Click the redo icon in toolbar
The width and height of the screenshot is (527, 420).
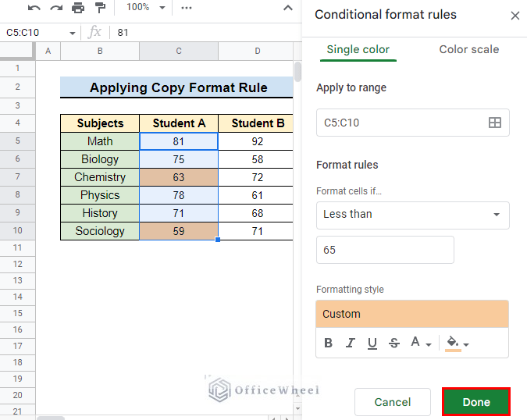[x=55, y=8]
